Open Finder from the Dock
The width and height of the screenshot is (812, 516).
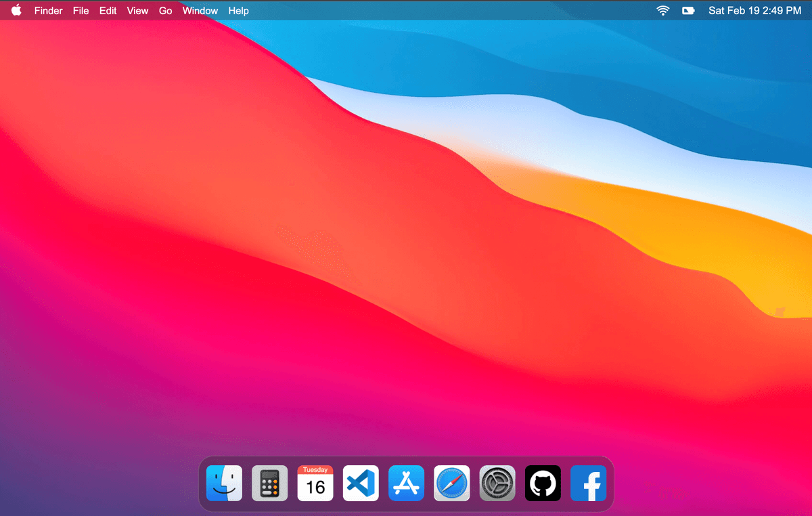224,483
